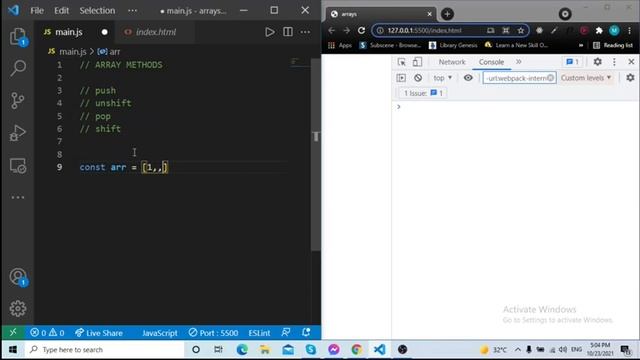This screenshot has height=360, width=640.
Task: Open Apps bookmark shortcut
Action: [x=340, y=45]
